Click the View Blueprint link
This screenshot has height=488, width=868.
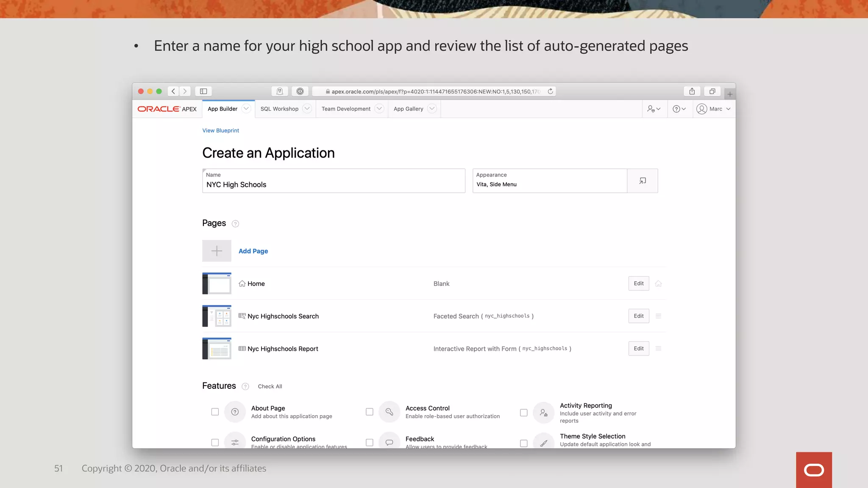coord(220,130)
